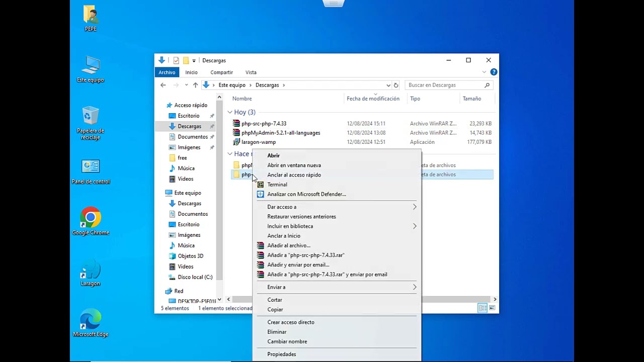Viewport: 644px width, 362px height.
Task: Open the Papelera de reciclaje desktop icon
Action: tap(91, 123)
